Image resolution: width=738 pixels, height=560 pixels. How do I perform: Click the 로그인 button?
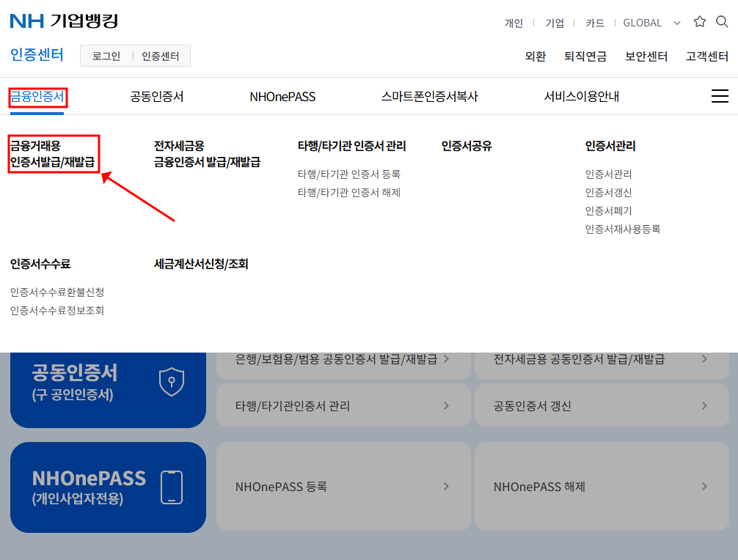click(x=106, y=56)
